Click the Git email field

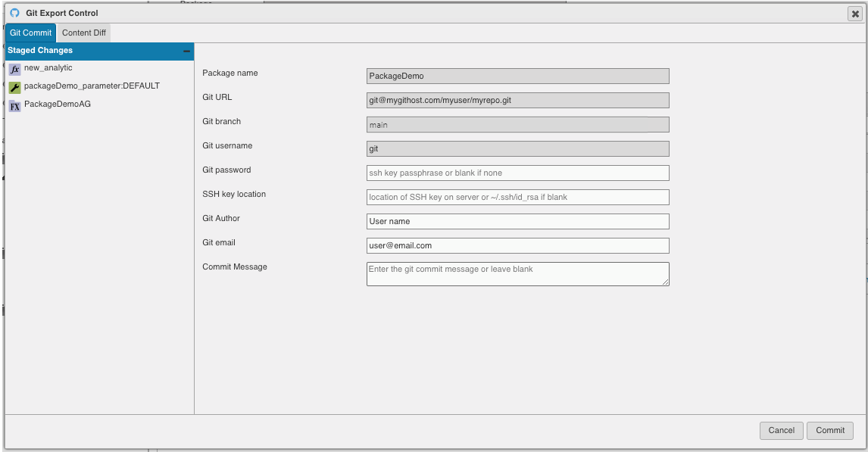click(x=517, y=245)
